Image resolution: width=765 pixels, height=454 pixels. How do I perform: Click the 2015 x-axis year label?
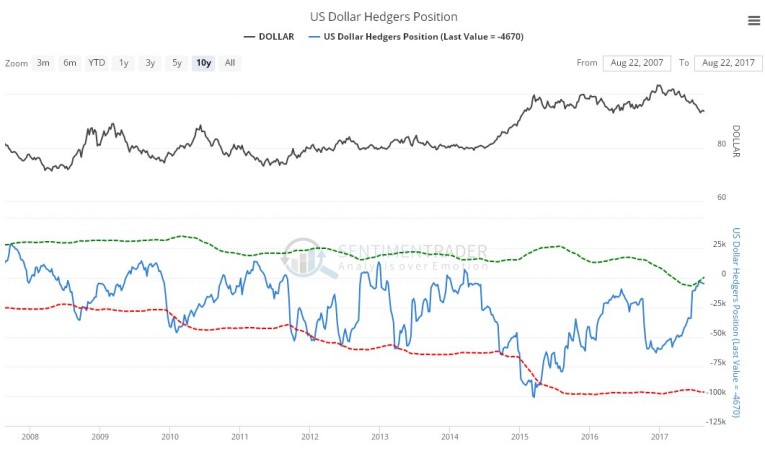[x=520, y=437]
